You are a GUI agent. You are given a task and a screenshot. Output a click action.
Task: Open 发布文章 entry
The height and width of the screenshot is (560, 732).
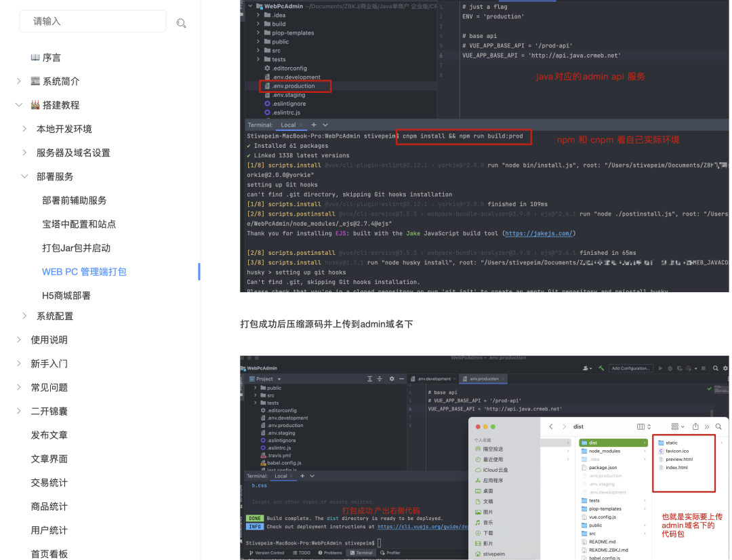point(49,435)
